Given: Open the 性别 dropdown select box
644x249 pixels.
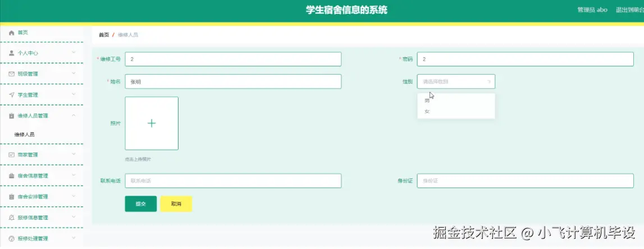Looking at the screenshot, I should (456, 81).
